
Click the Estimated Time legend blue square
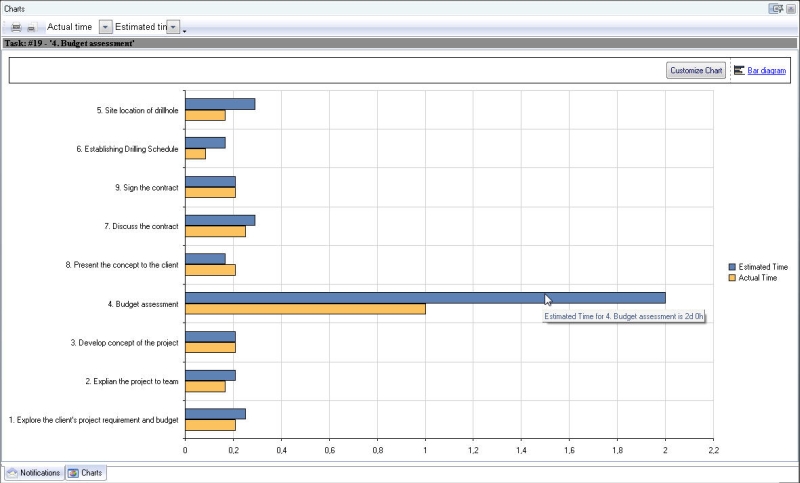(732, 267)
